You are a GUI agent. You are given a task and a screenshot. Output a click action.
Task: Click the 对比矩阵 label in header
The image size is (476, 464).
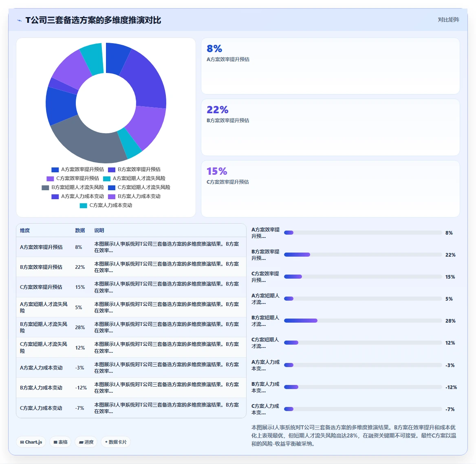448,20
